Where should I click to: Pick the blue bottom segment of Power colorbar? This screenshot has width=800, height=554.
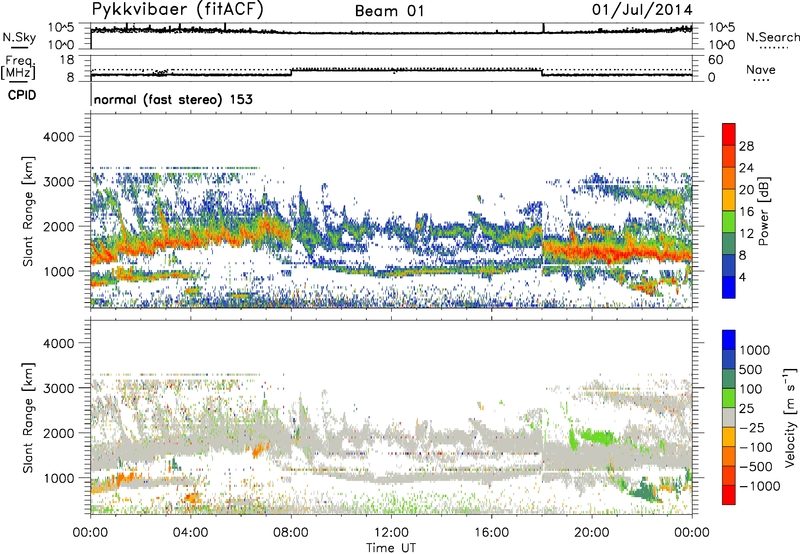point(729,287)
